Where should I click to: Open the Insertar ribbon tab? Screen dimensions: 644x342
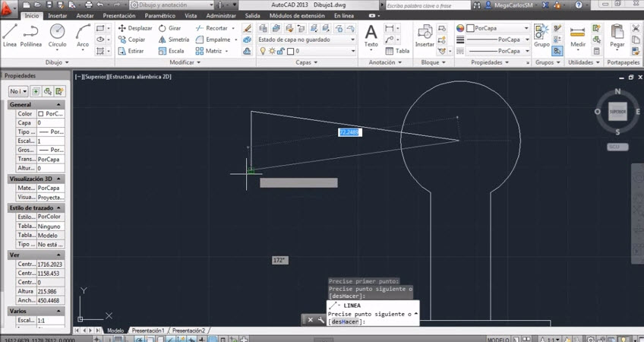point(58,16)
